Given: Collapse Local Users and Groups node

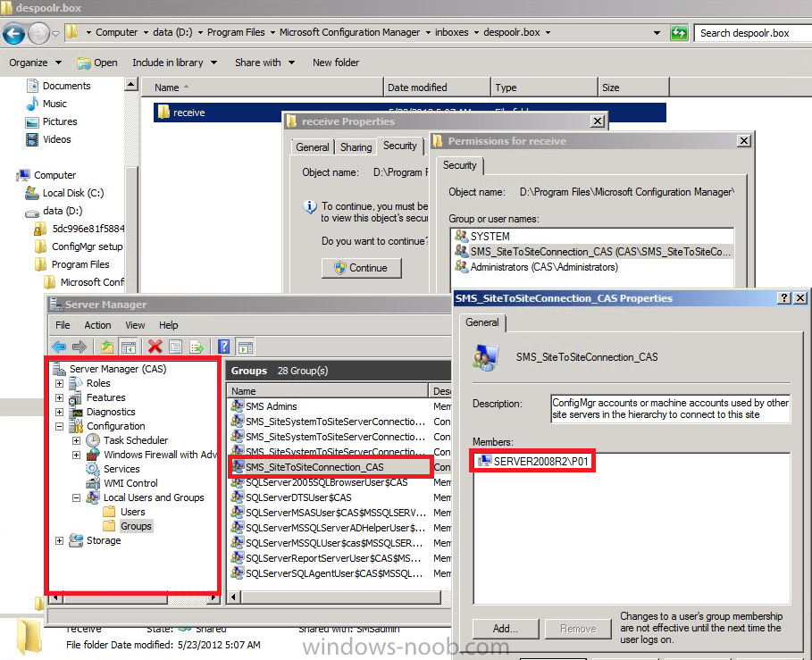Looking at the screenshot, I should pos(76,498).
